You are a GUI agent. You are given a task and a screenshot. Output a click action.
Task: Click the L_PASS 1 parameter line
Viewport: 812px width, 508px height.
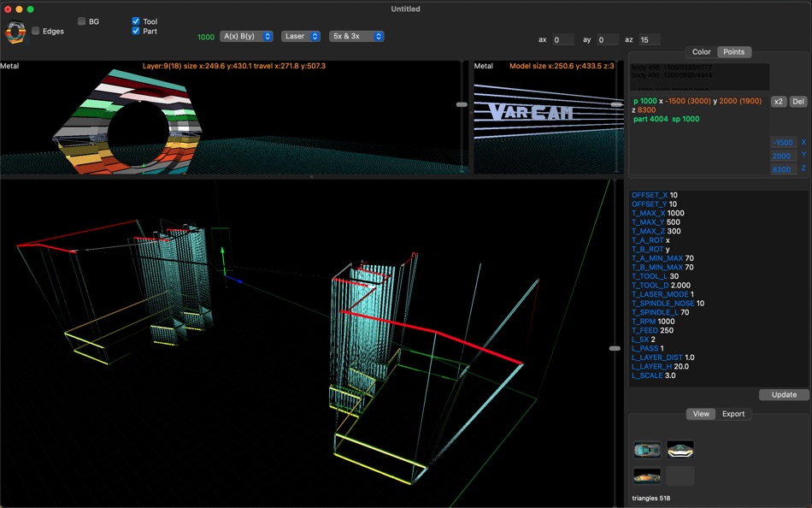pos(647,348)
